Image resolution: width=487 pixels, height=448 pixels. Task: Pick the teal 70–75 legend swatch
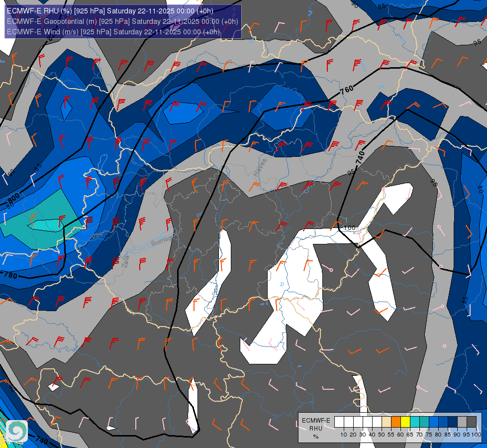tap(424, 422)
